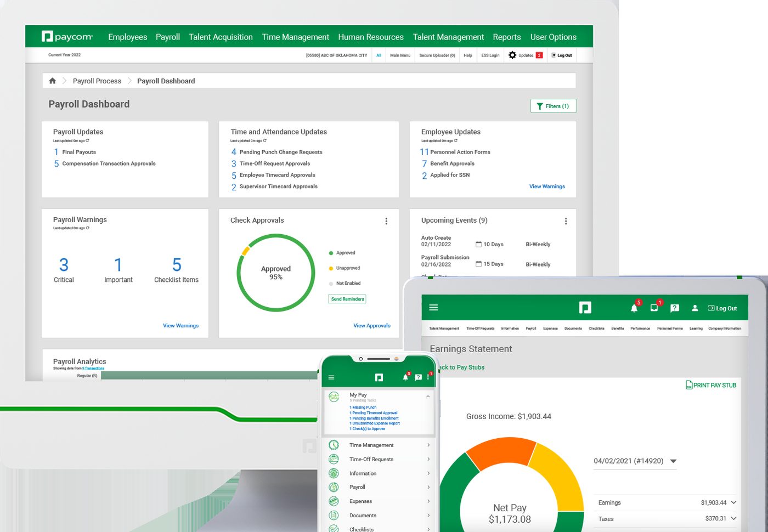Viewport: 768px width, 532px height.
Task: Tap the My Pay icon on the phone
Action: [334, 397]
